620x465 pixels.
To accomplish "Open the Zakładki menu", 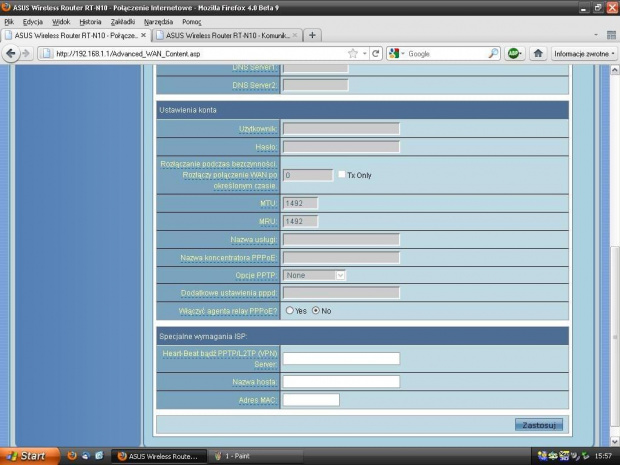I will tap(122, 21).
